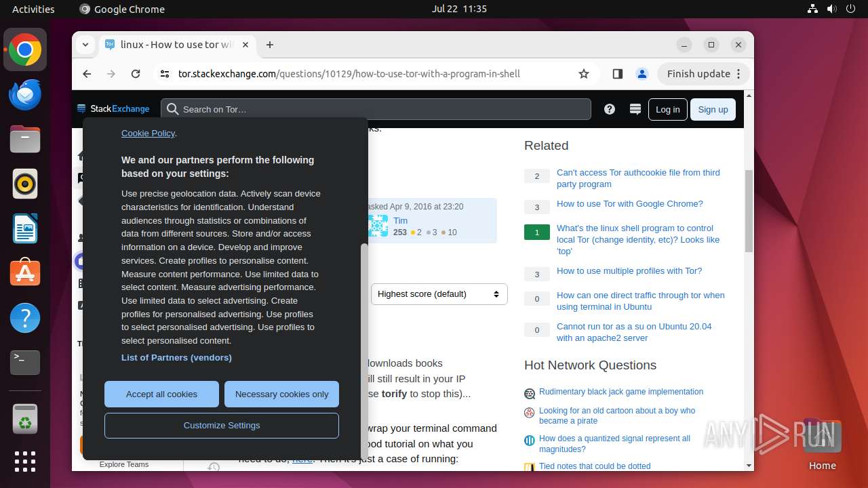Launch LibreOffice Writer from the dock
This screenshot has height=488, width=868.
tap(25, 228)
